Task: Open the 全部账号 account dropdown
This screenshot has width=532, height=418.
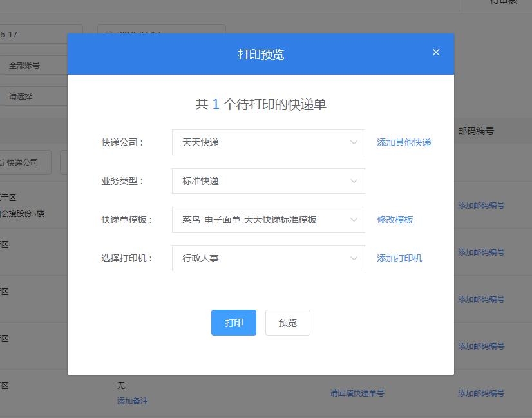Action: point(32,65)
